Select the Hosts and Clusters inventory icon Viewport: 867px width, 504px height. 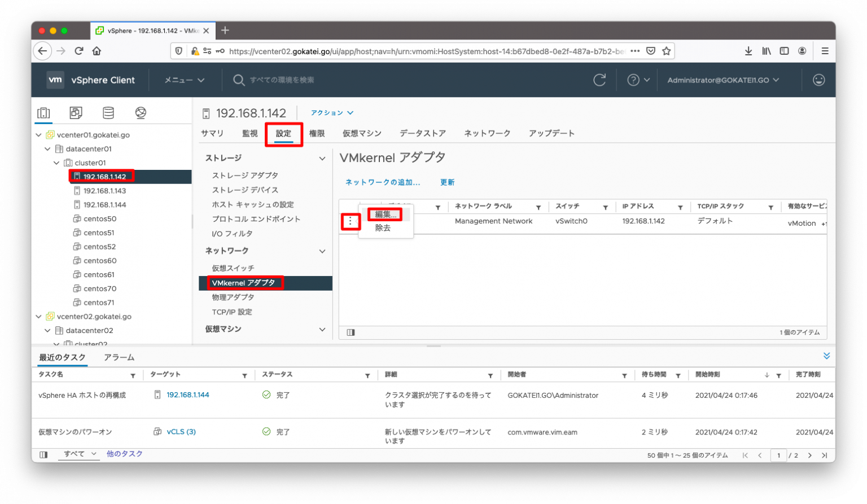[x=43, y=112]
